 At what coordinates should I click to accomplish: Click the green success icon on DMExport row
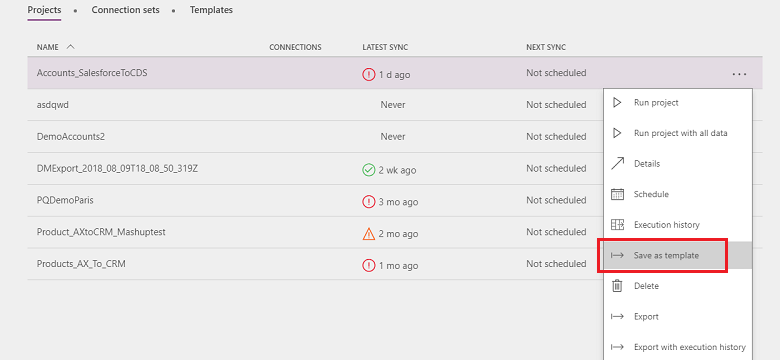click(x=369, y=170)
